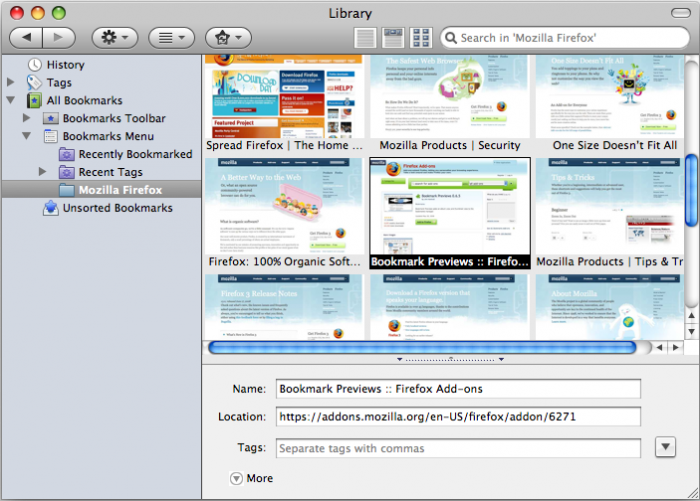Switch to thumbnail grid view icon
This screenshot has height=501, width=700.
[421, 38]
